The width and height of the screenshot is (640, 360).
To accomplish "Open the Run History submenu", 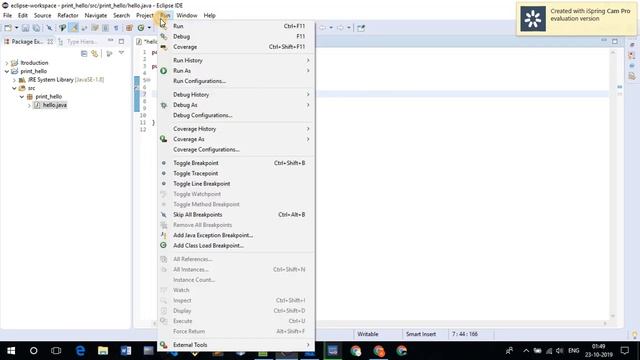I will [x=236, y=60].
